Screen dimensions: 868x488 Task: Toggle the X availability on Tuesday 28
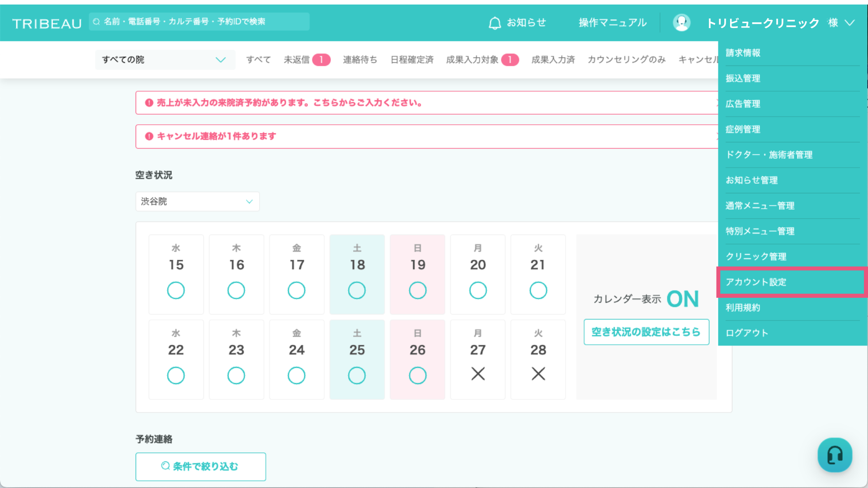tap(538, 374)
